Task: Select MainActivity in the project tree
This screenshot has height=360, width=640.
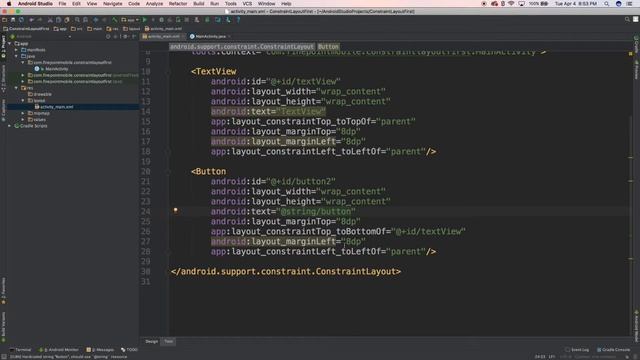Action: 57,69
